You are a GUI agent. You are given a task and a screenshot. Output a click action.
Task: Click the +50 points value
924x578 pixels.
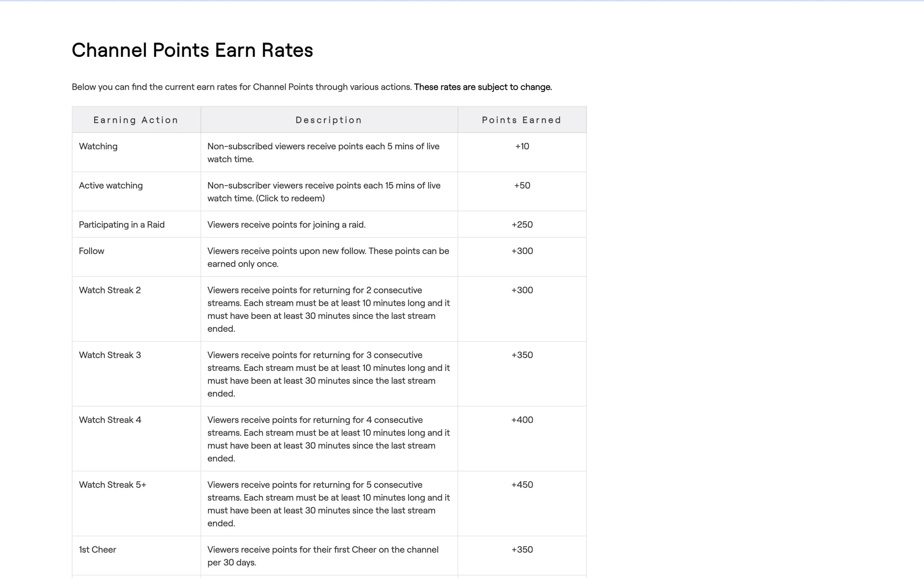522,185
